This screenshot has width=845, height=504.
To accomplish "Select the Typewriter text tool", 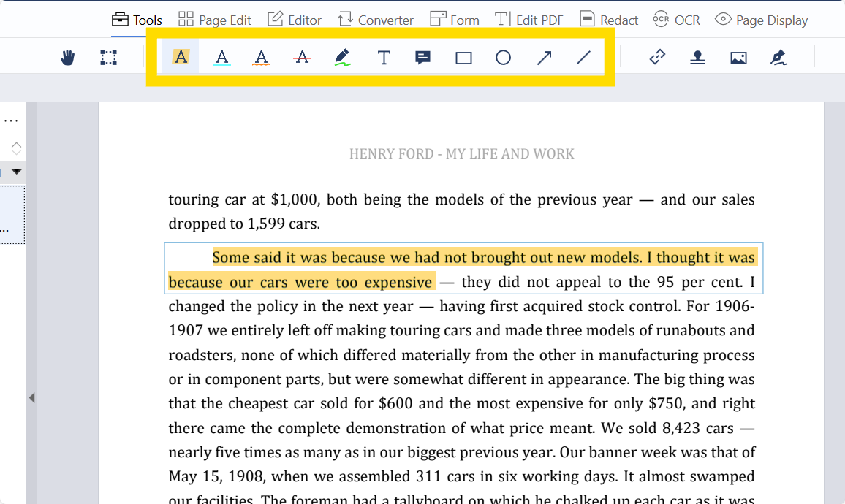I will tap(384, 57).
